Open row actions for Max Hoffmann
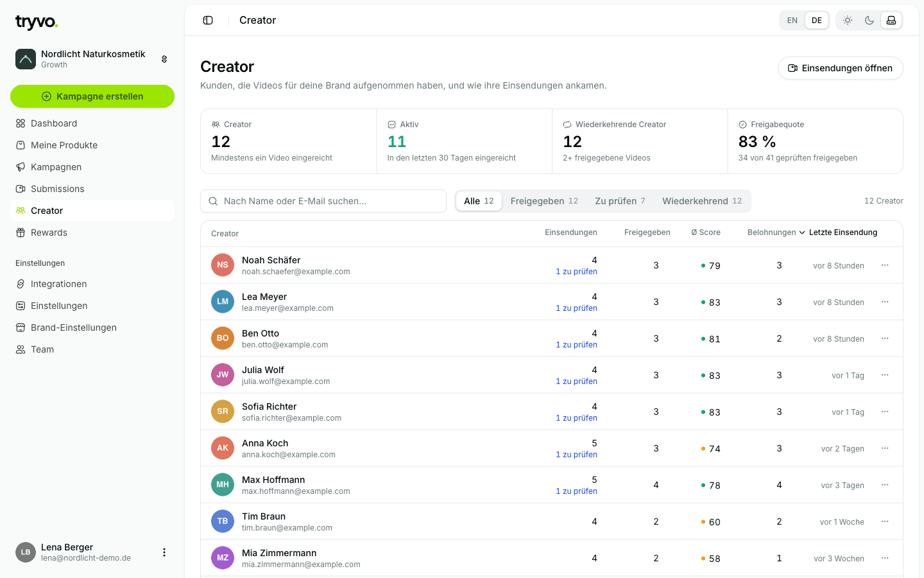The width and height of the screenshot is (924, 578). coord(885,485)
